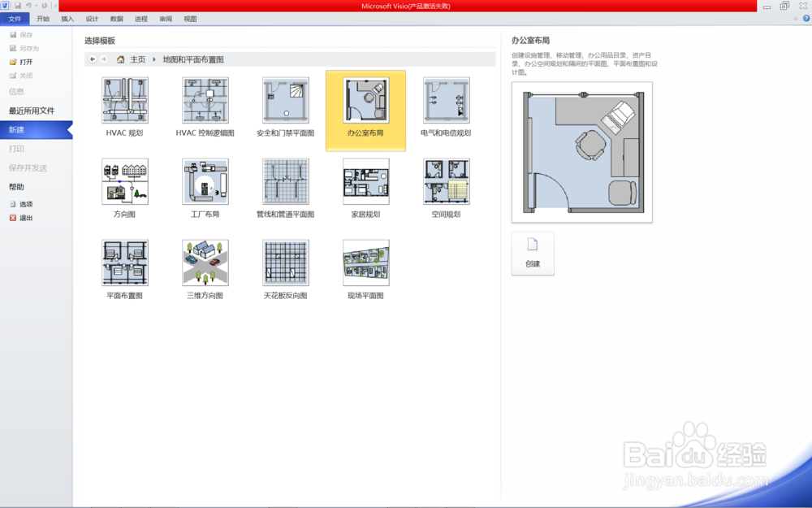Switch to the 数据 ribbon tab
Screen dimensions: 812x508
point(116,19)
